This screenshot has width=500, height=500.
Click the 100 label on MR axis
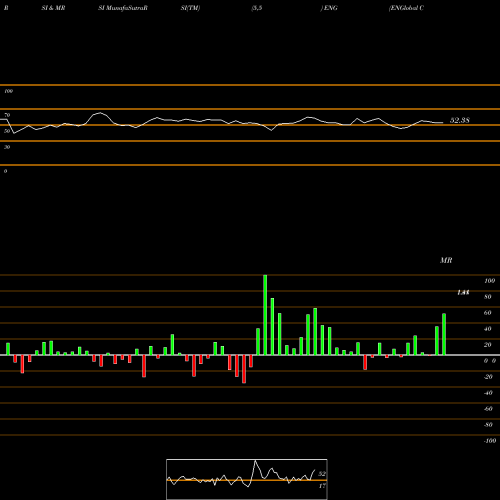489,281
